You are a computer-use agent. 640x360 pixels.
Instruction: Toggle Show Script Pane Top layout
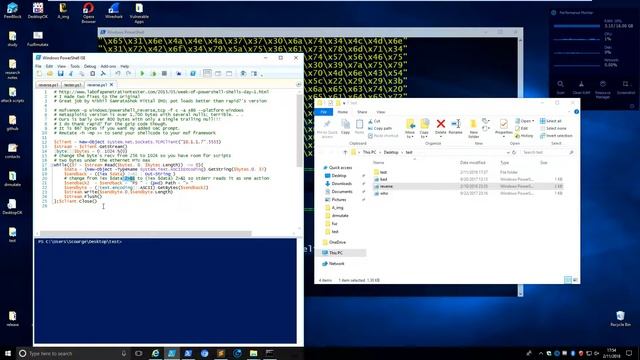point(207,73)
